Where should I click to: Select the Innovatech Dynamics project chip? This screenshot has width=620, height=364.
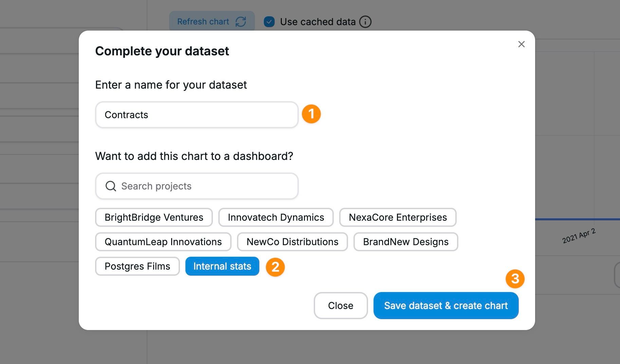tap(276, 217)
